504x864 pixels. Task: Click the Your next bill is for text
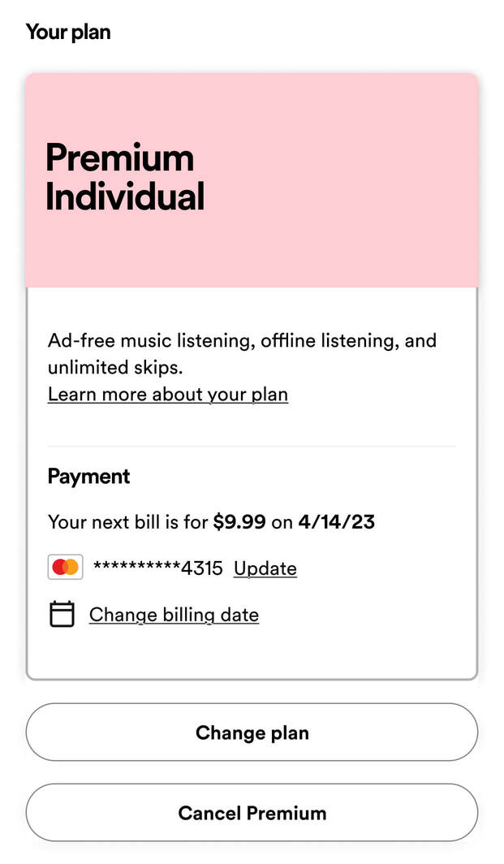click(x=127, y=521)
